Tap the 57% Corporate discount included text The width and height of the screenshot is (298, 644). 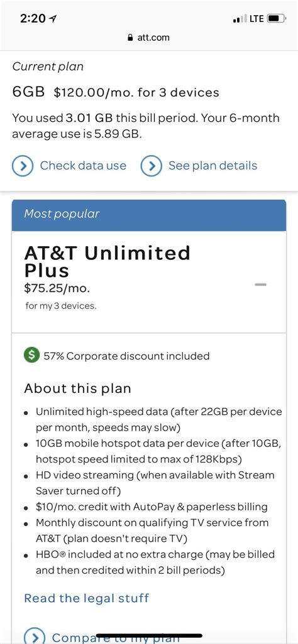pyautogui.click(x=126, y=356)
